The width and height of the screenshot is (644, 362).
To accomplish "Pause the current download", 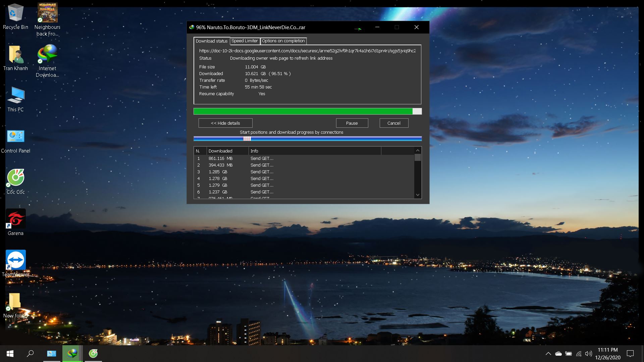I will point(352,123).
